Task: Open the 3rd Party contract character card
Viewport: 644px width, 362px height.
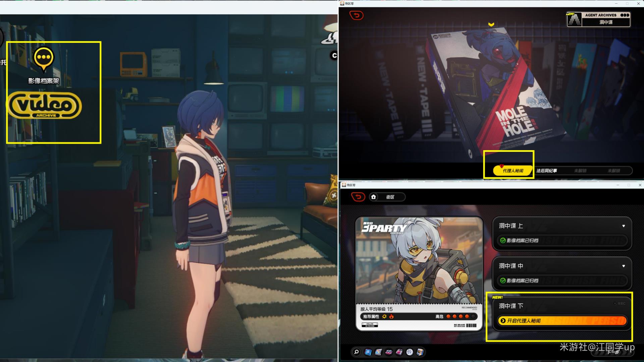Action: click(x=419, y=274)
